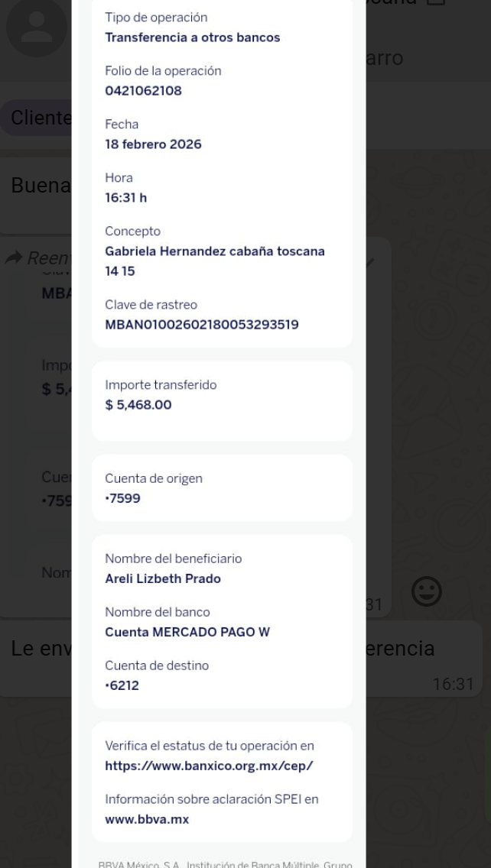Image resolution: width=491 pixels, height=868 pixels.
Task: Tap the forwarded arrow icon on message
Action: click(14, 258)
